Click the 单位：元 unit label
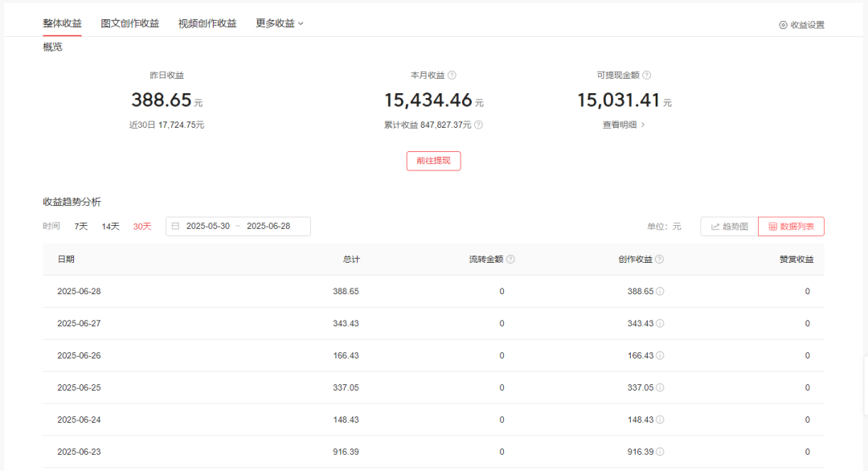Image resolution: width=868 pixels, height=471 pixels. click(x=665, y=227)
